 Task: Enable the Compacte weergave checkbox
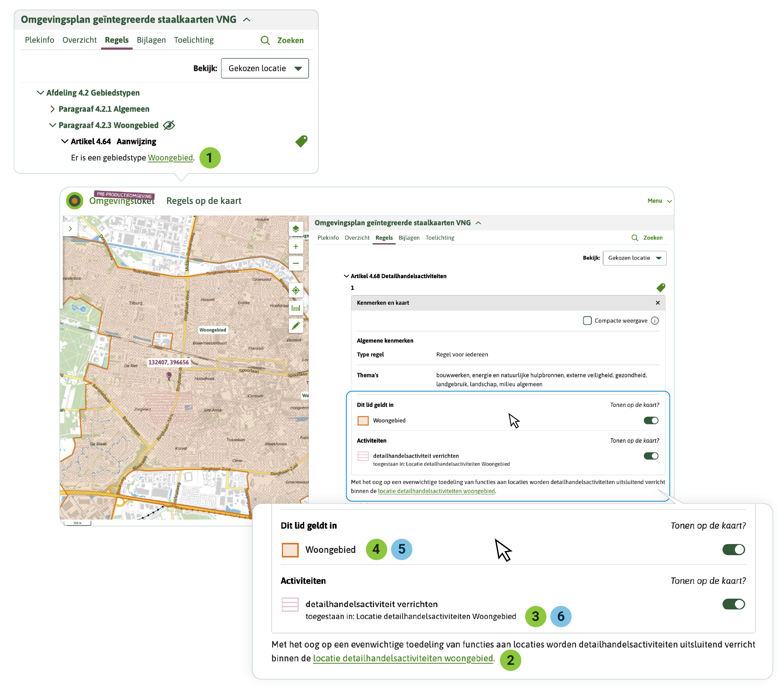pyautogui.click(x=587, y=320)
